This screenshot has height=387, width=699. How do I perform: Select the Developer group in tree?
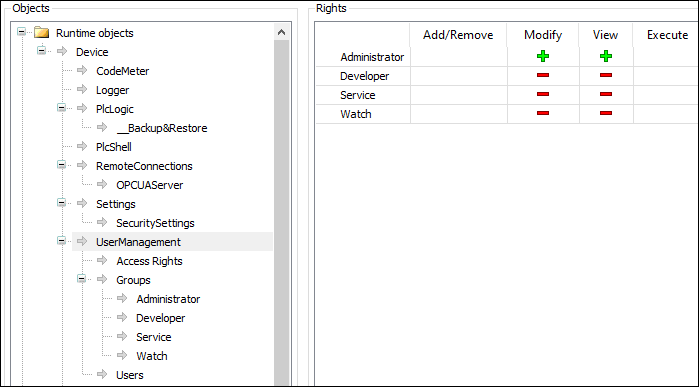[x=160, y=318]
